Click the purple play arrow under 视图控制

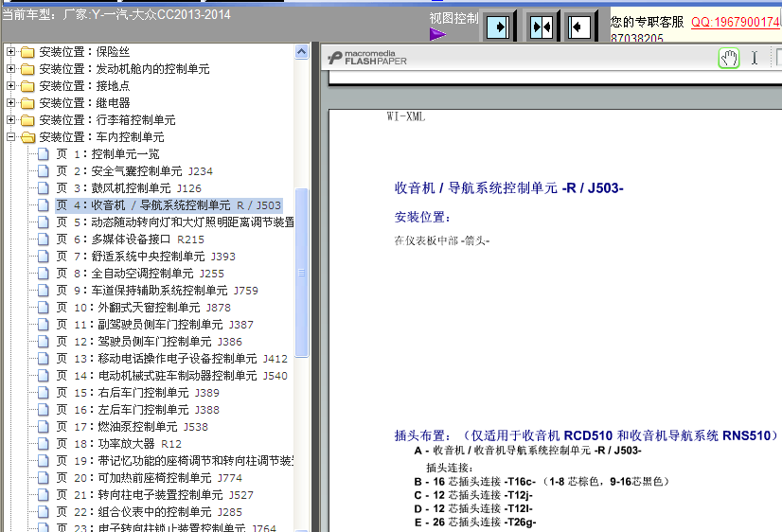pos(437,34)
